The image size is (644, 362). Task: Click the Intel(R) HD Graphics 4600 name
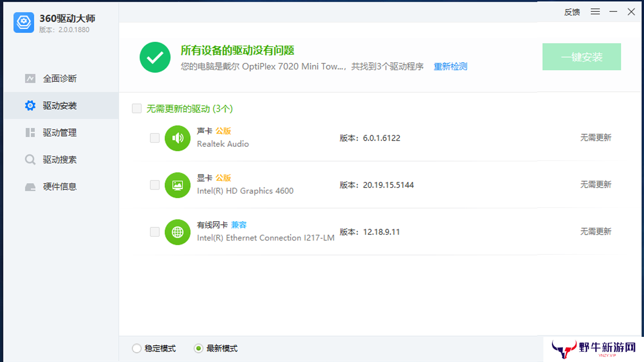[x=245, y=191]
